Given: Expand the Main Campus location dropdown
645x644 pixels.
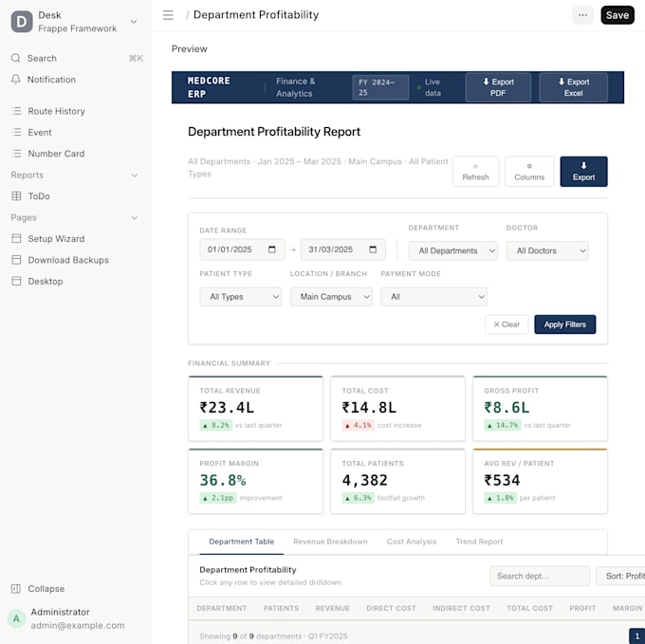Looking at the screenshot, I should click(x=331, y=297).
